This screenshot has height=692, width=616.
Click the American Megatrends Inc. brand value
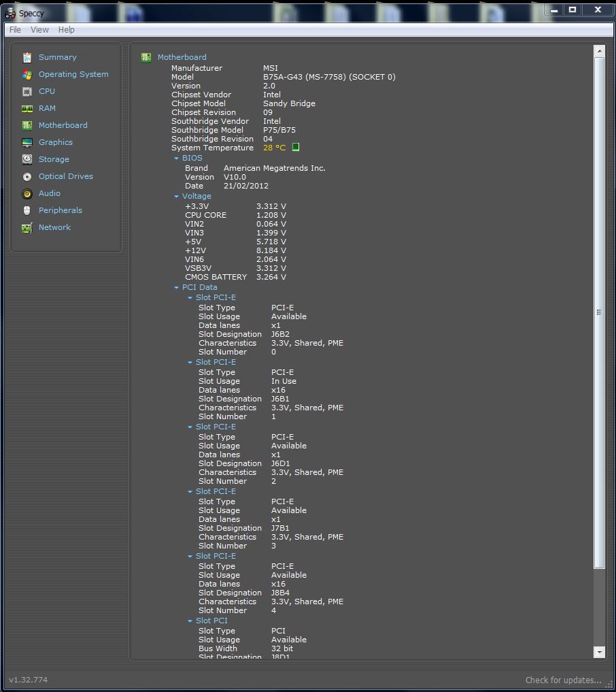[274, 168]
